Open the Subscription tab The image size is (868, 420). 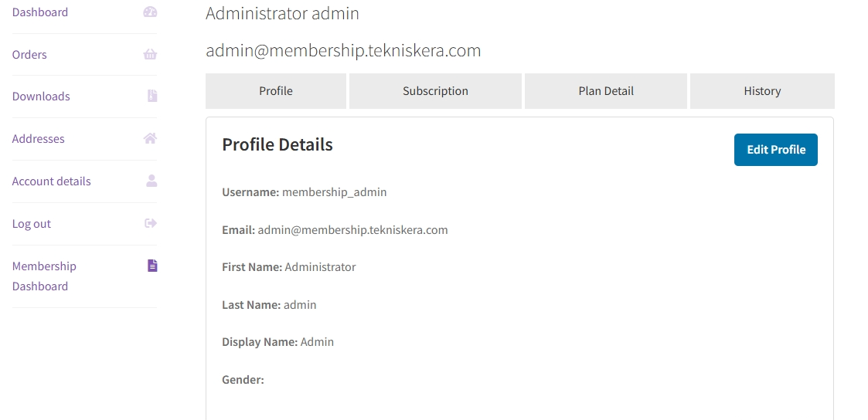pos(435,91)
